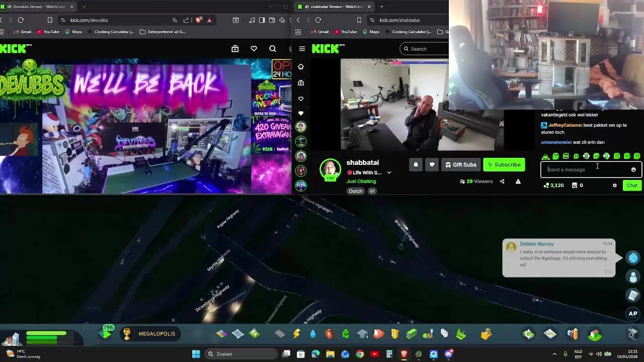Viewport: 644px width, 362px height.
Task: Go to Kick home via sidebar house icon
Action: point(301,66)
